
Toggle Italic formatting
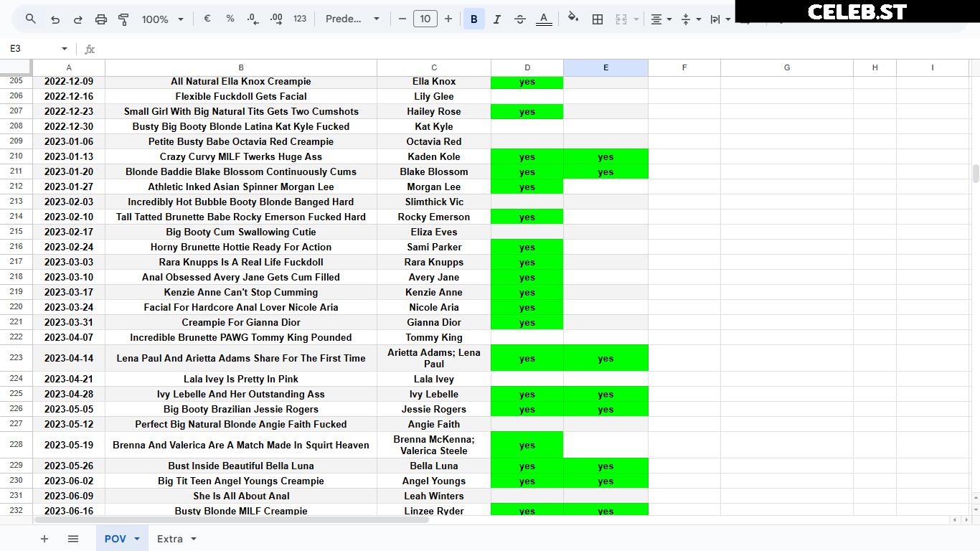coord(497,19)
